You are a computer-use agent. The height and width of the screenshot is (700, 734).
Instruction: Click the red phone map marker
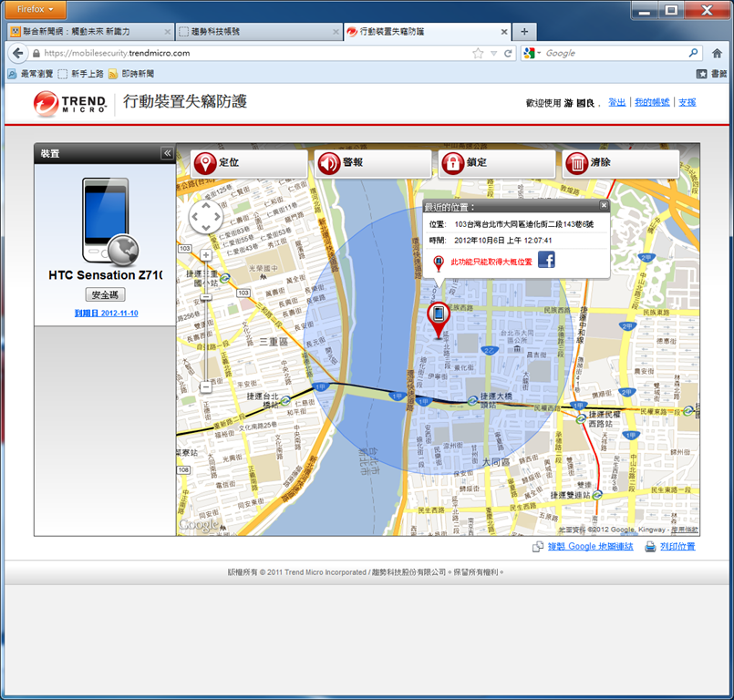[x=439, y=320]
